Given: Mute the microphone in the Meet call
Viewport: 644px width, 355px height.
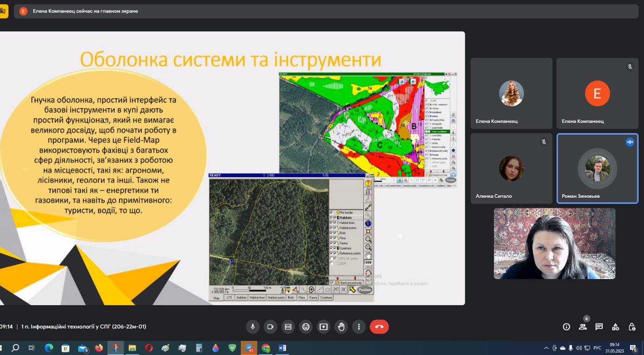Looking at the screenshot, I should tap(253, 327).
